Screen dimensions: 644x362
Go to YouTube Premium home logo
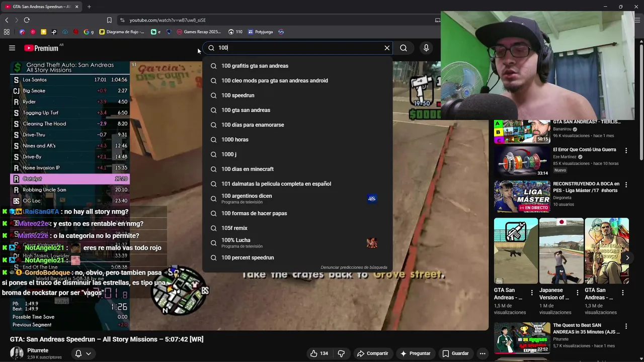coord(41,48)
